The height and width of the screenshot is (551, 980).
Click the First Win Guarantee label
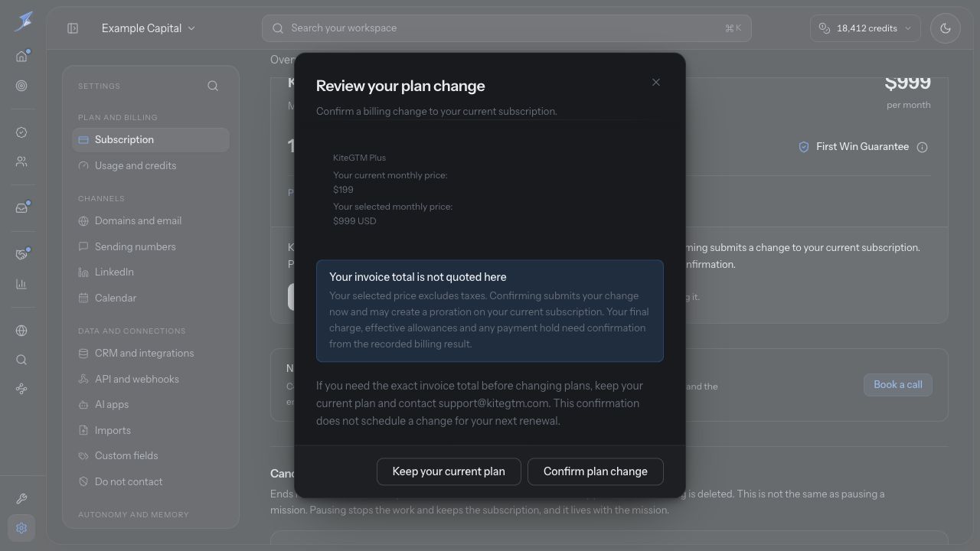pos(863,147)
